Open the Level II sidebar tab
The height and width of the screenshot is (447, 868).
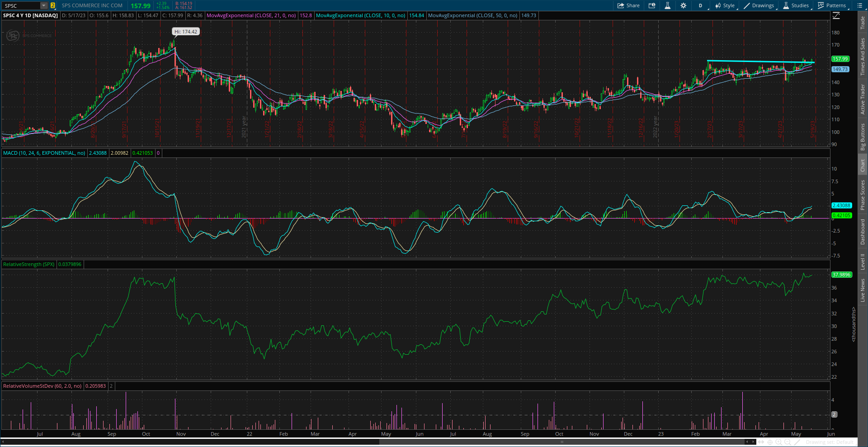(x=863, y=259)
